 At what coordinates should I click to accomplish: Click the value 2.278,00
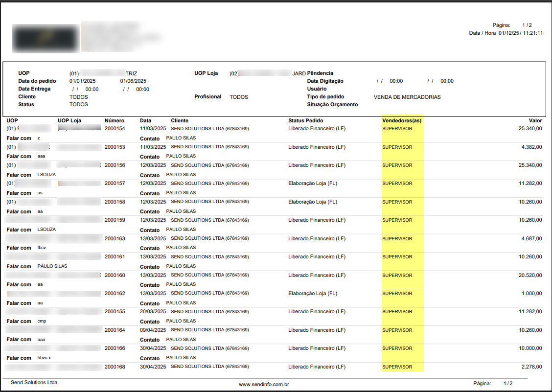pyautogui.click(x=531, y=367)
